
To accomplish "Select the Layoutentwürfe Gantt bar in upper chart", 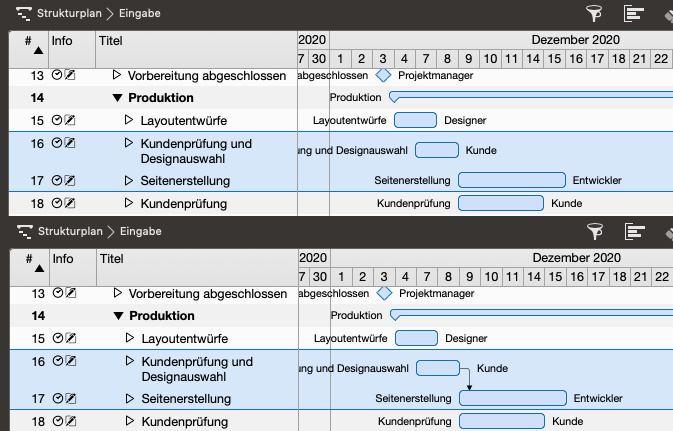I will (415, 121).
